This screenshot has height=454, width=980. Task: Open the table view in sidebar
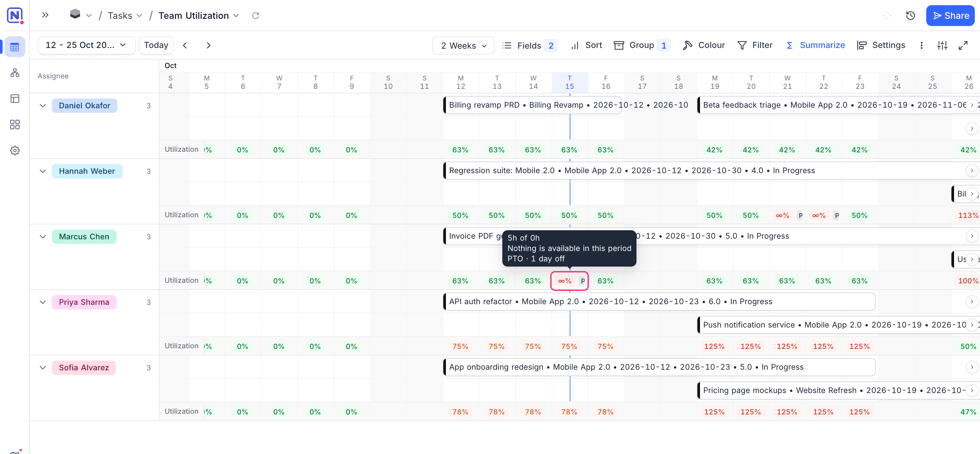[x=15, y=47]
